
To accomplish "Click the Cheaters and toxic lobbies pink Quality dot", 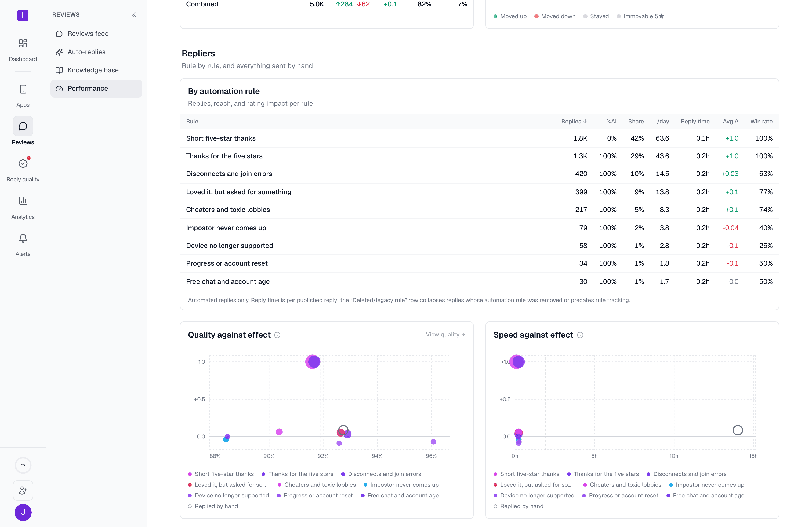I will pyautogui.click(x=279, y=432).
